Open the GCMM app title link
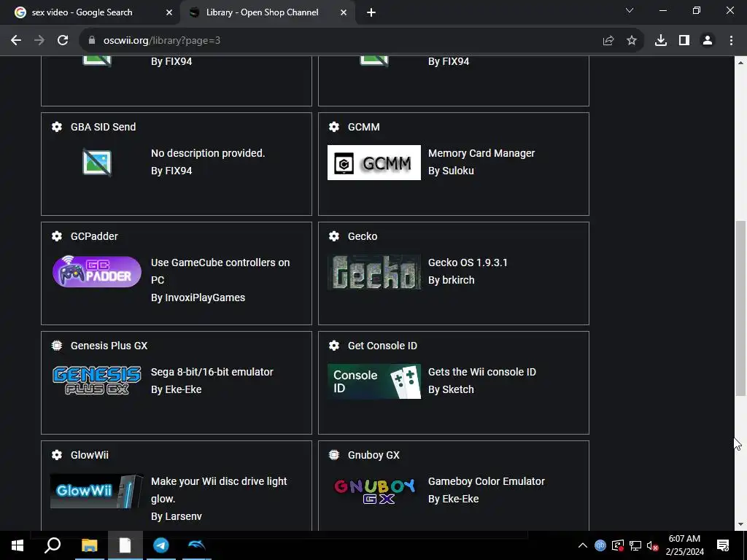This screenshot has width=747, height=560. click(363, 127)
